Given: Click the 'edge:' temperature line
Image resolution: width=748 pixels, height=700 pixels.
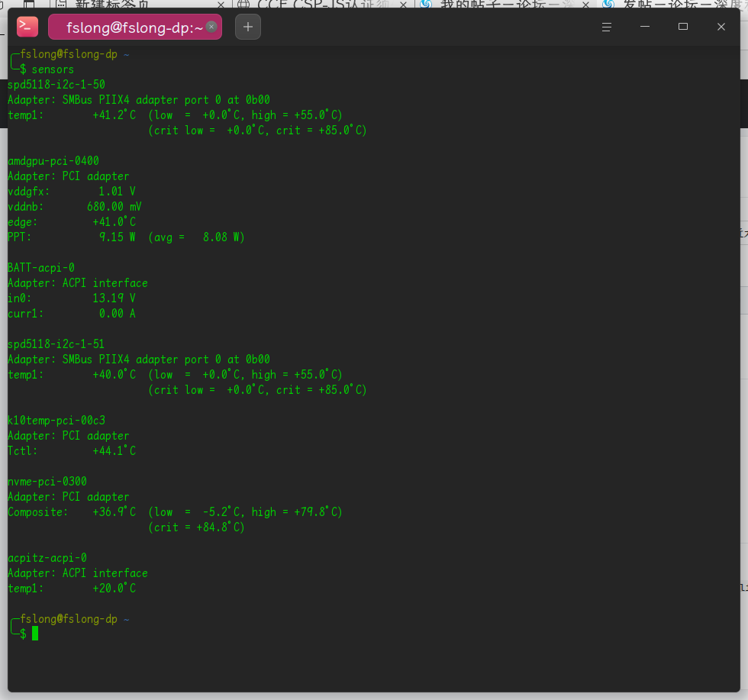Looking at the screenshot, I should click(72, 222).
